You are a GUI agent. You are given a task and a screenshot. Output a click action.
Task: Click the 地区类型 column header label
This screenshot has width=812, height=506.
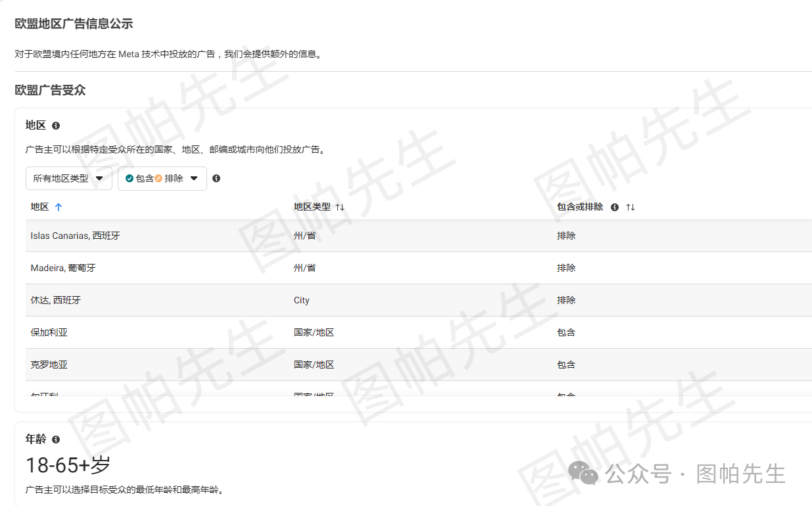click(312, 207)
